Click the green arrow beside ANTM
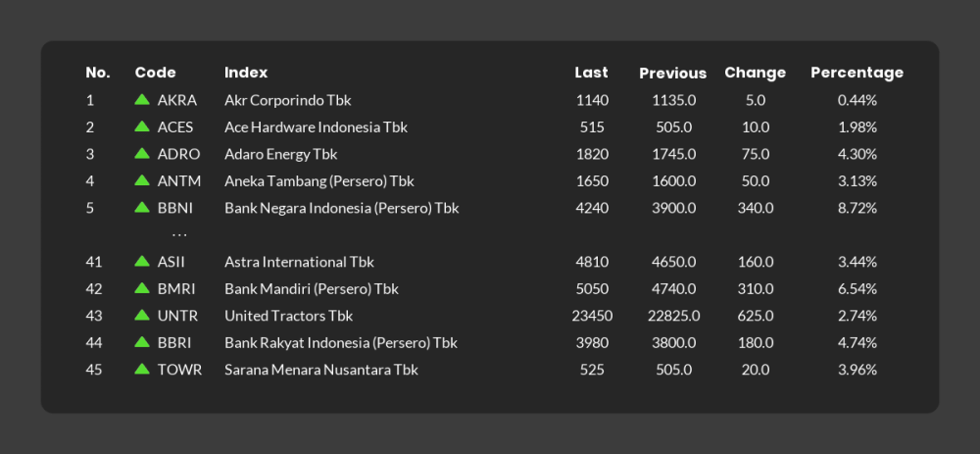The width and height of the screenshot is (980, 454). tap(142, 180)
